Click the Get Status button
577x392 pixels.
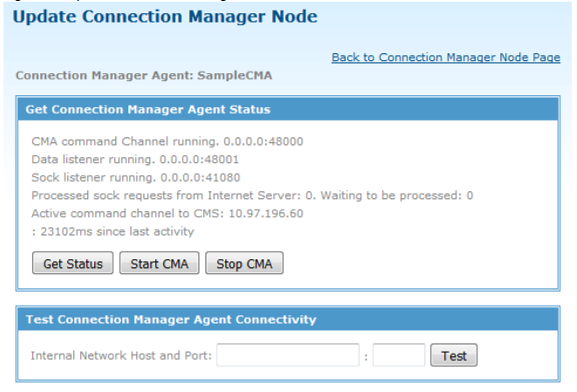72,263
